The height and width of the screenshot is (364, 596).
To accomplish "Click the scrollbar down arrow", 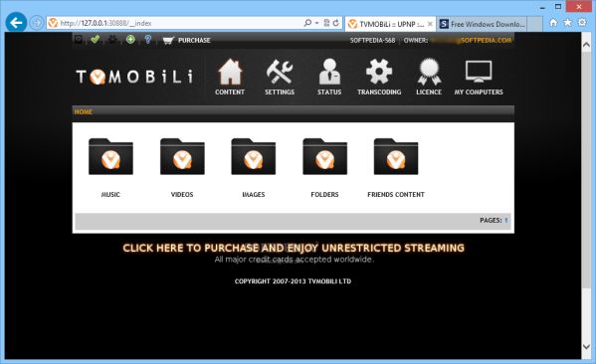I will point(586,346).
